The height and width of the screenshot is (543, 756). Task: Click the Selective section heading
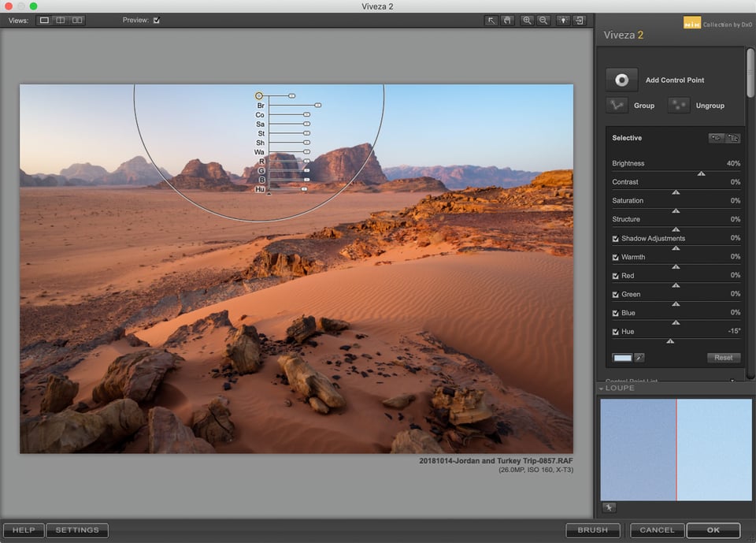(x=627, y=138)
